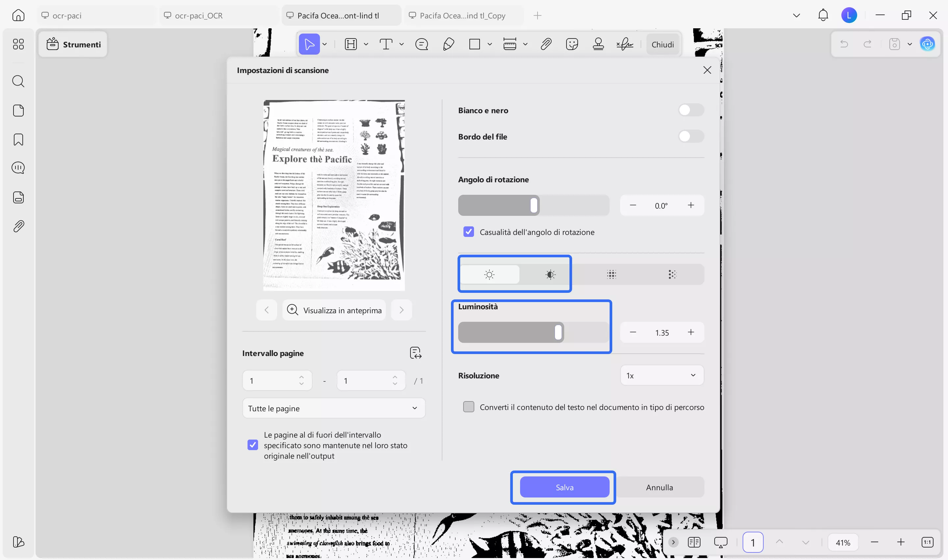Enable the Bordo del file toggle
Image resolution: width=948 pixels, height=560 pixels.
691,136
